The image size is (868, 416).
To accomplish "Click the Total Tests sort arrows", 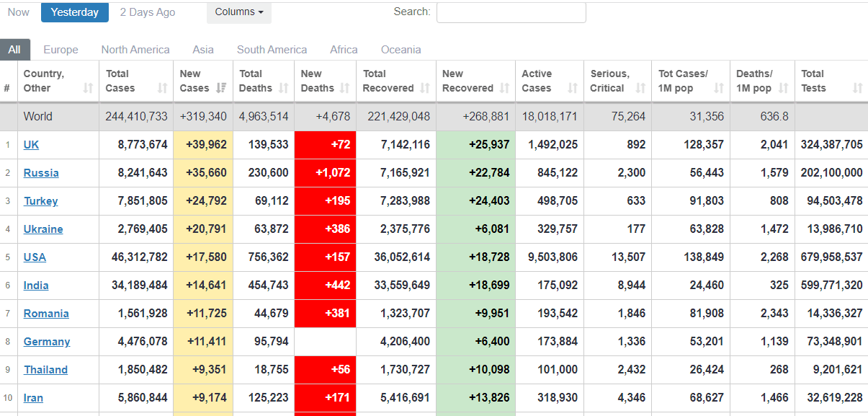I will 857,88.
